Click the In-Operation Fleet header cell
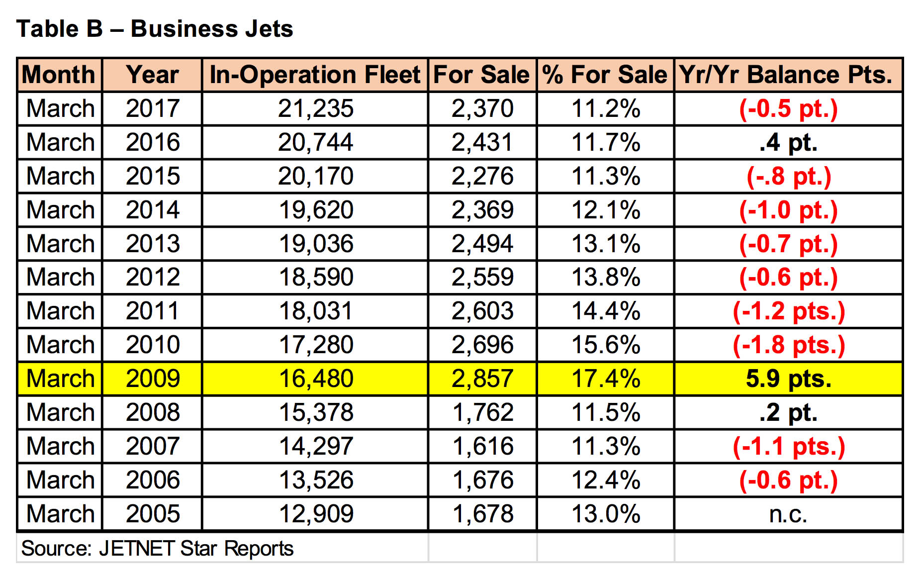Screen dimensions: 924x581 pyautogui.click(x=315, y=75)
